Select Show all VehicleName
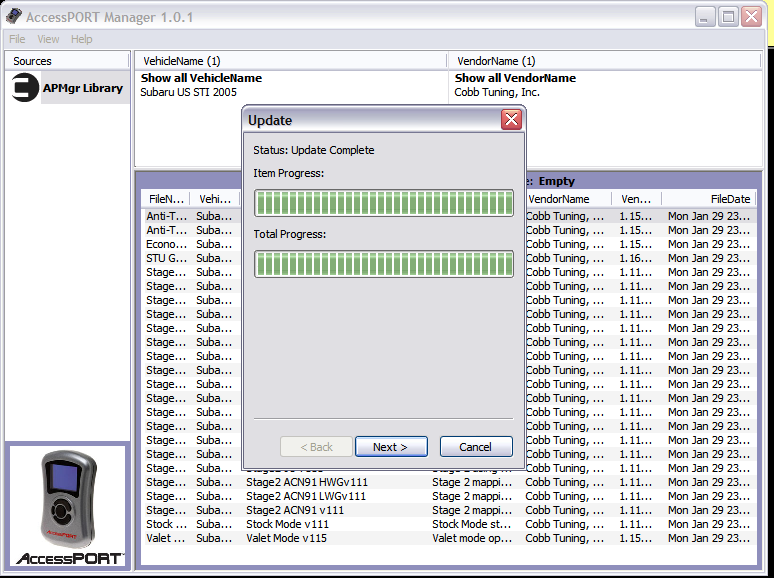Screen dimensions: 774x578 pyautogui.click(x=201, y=78)
